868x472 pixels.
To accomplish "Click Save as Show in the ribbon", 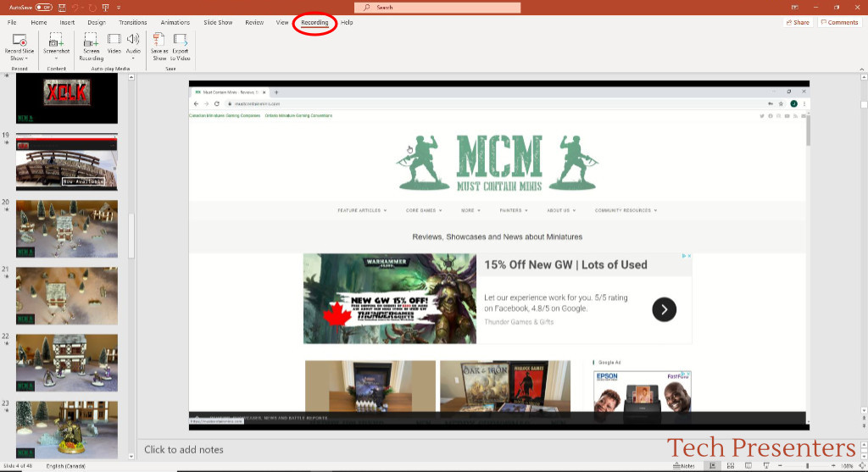I will pyautogui.click(x=159, y=47).
